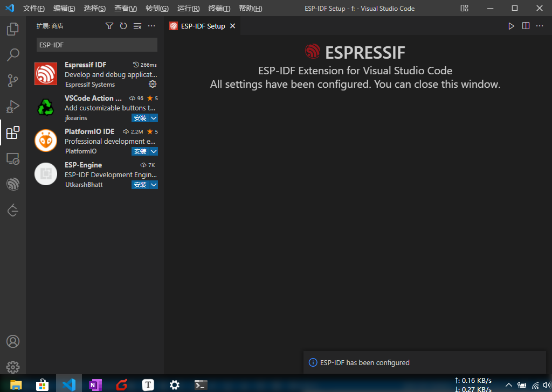Open Remote Explorer view
552x392 pixels.
coord(13,158)
